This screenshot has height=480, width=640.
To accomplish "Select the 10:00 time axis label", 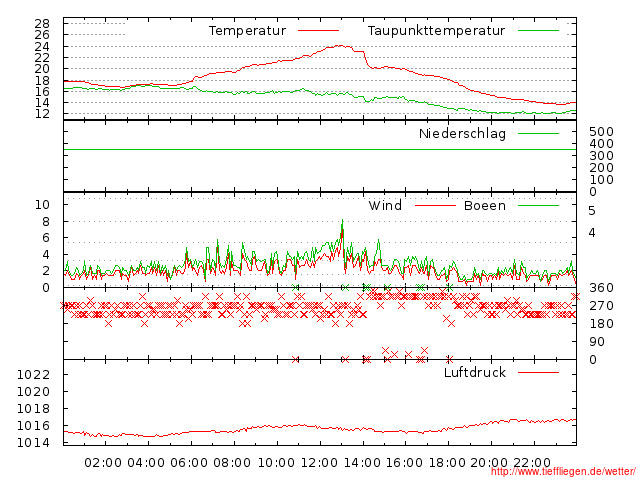I will tap(276, 463).
